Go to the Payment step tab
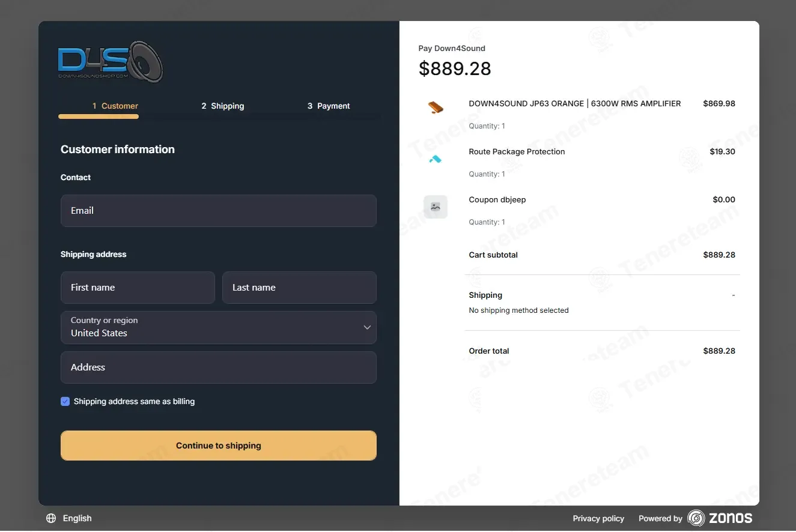The image size is (796, 532). (329, 106)
